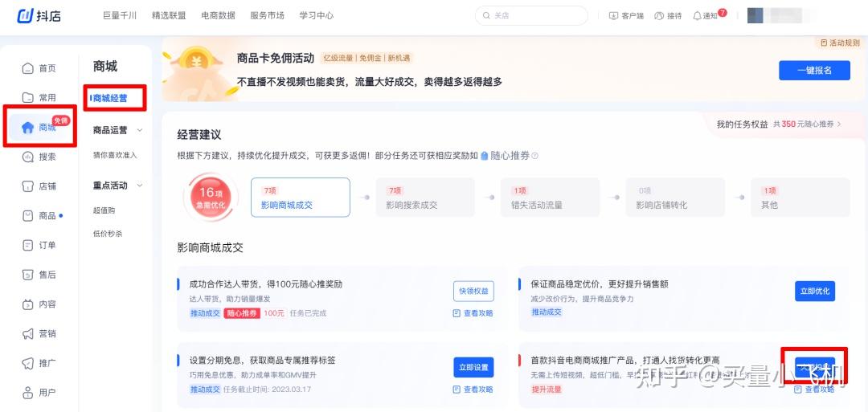Click 立即设置 button for 分期免息
This screenshot has height=412, width=868.
pos(474,368)
